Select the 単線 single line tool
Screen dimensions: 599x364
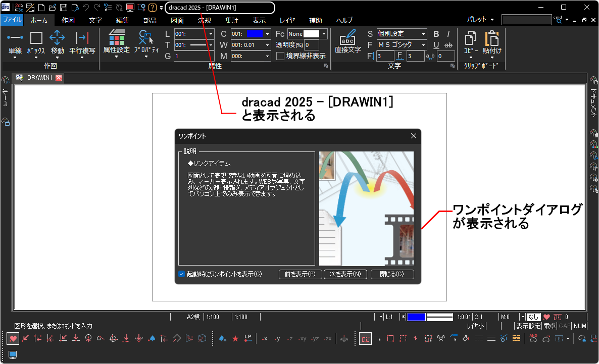(x=15, y=43)
